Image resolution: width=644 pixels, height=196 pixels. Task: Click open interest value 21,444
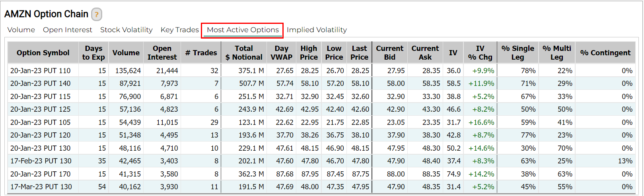coord(167,70)
